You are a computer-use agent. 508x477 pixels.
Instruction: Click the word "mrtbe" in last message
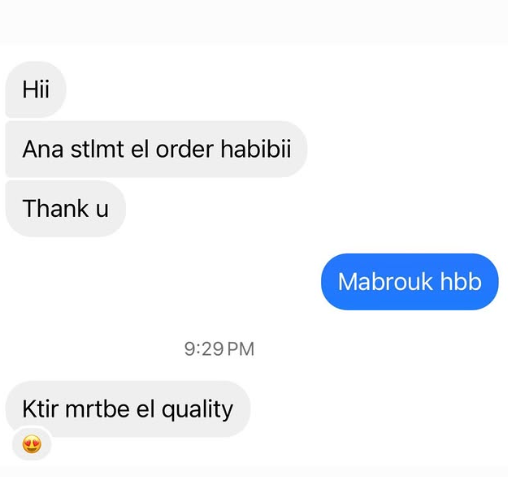[97, 409]
